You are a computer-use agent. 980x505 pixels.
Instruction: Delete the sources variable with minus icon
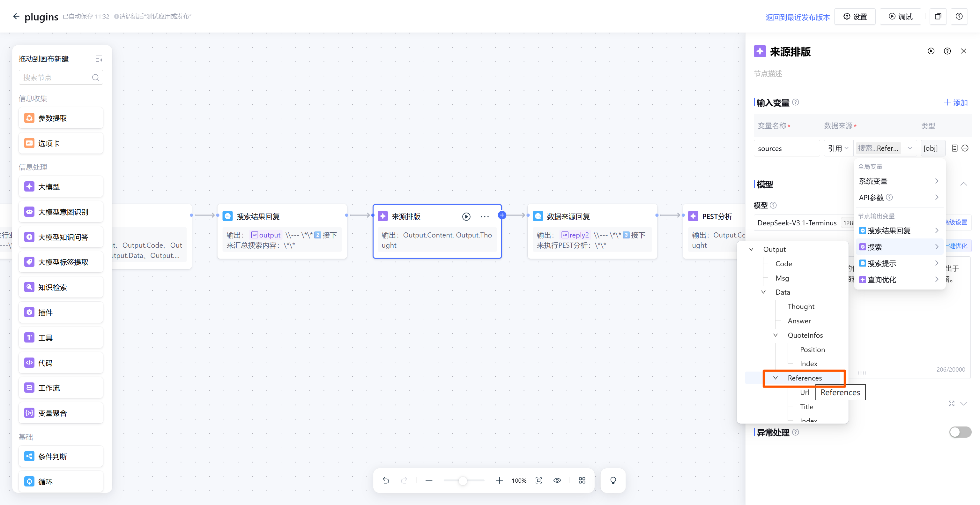965,148
